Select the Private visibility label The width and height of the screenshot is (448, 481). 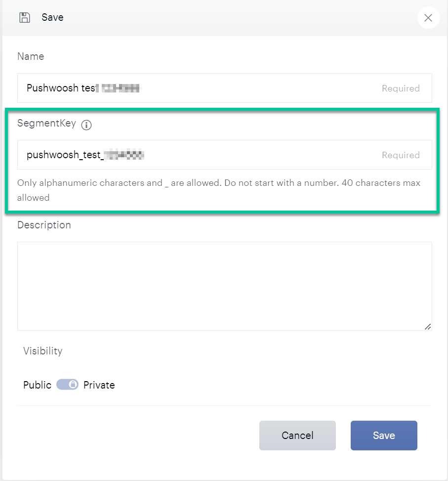(99, 385)
